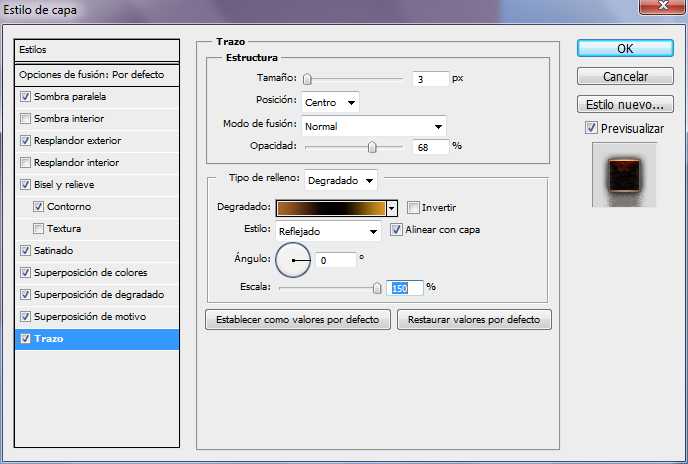Screen dimensions: 688x464
Task: Select Superposición de degradado label
Action: (x=99, y=295)
